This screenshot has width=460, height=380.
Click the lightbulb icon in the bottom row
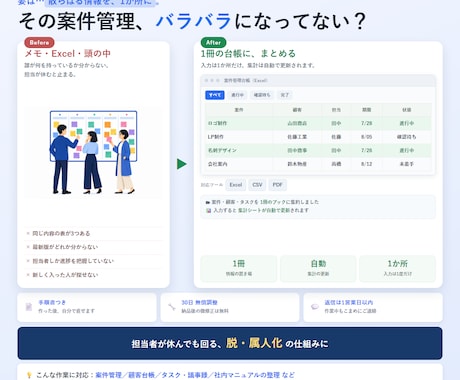(29, 375)
